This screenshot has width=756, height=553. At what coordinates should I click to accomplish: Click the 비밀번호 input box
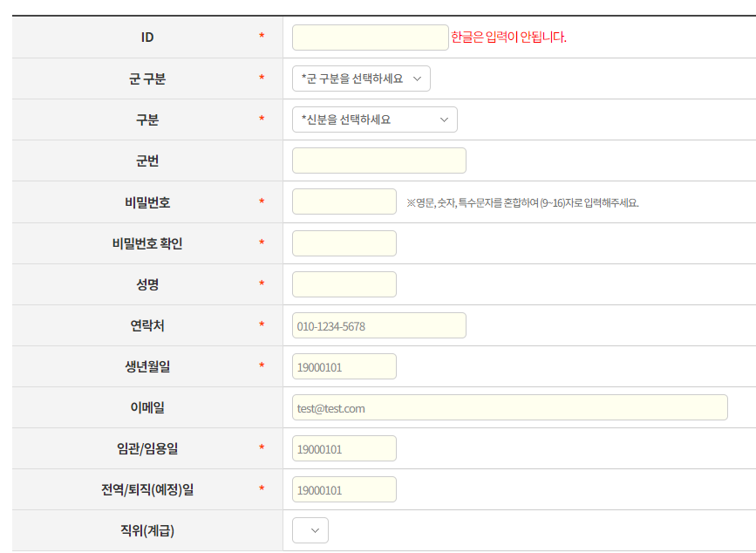(x=344, y=201)
